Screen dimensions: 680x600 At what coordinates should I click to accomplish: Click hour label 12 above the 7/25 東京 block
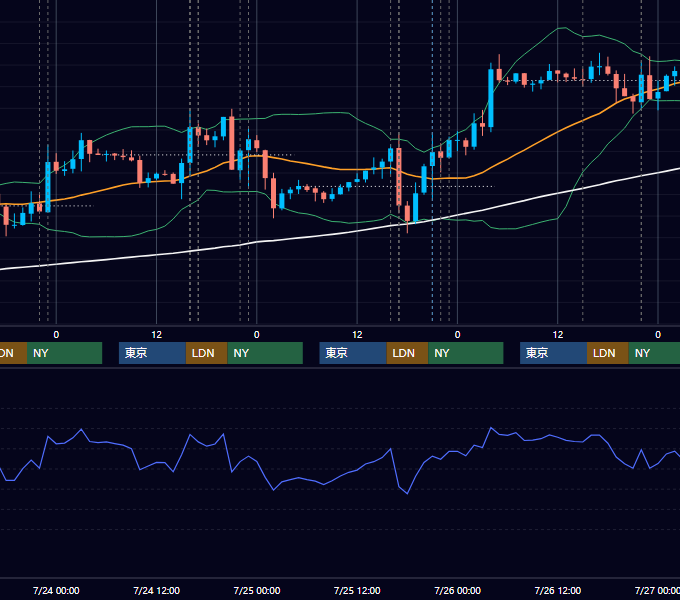tap(357, 335)
